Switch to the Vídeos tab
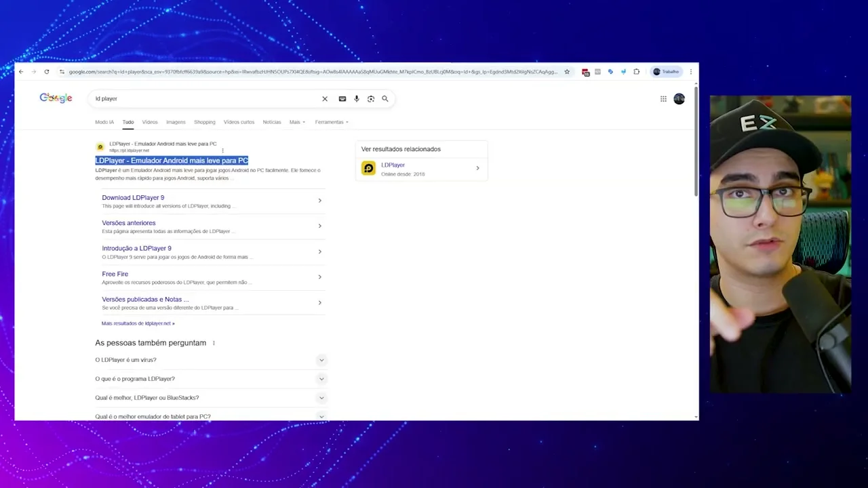868x488 pixels. click(150, 122)
